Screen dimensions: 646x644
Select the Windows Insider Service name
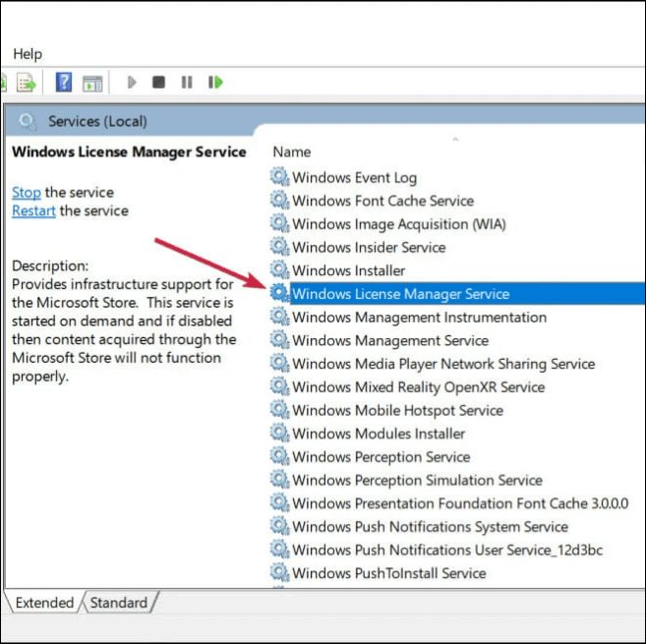point(369,248)
